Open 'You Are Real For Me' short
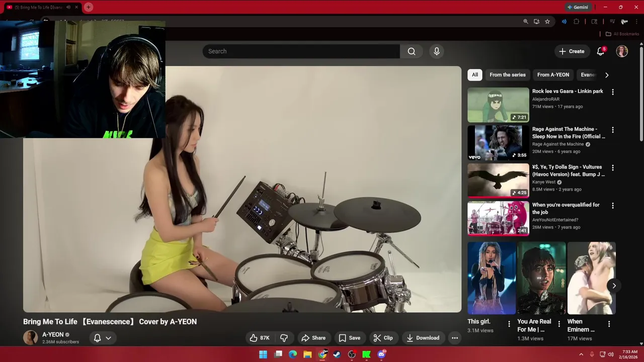Image resolution: width=644 pixels, height=362 pixels. coord(541,278)
